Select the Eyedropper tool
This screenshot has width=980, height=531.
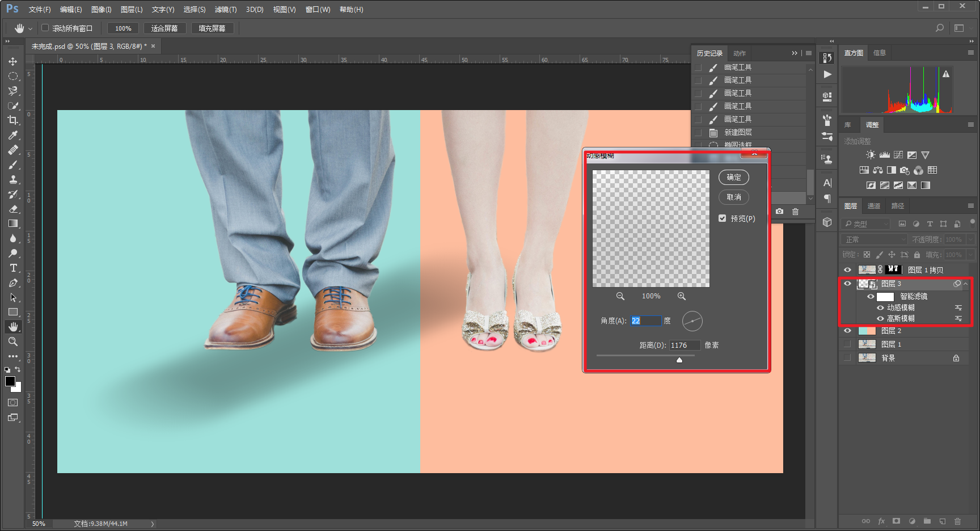click(x=12, y=135)
